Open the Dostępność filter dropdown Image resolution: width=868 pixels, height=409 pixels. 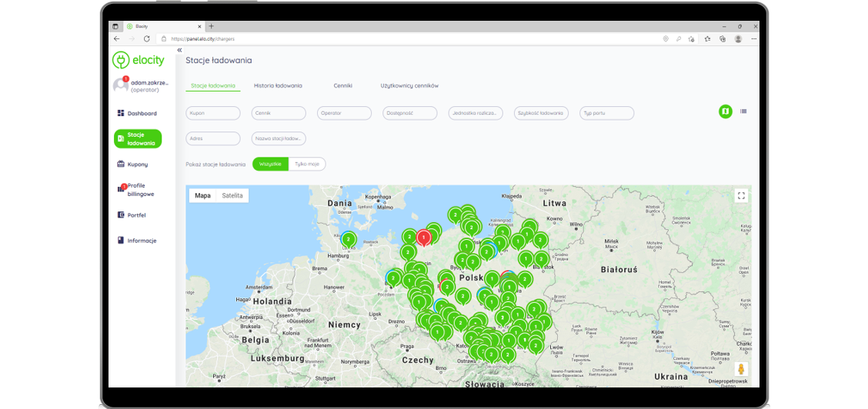click(410, 113)
